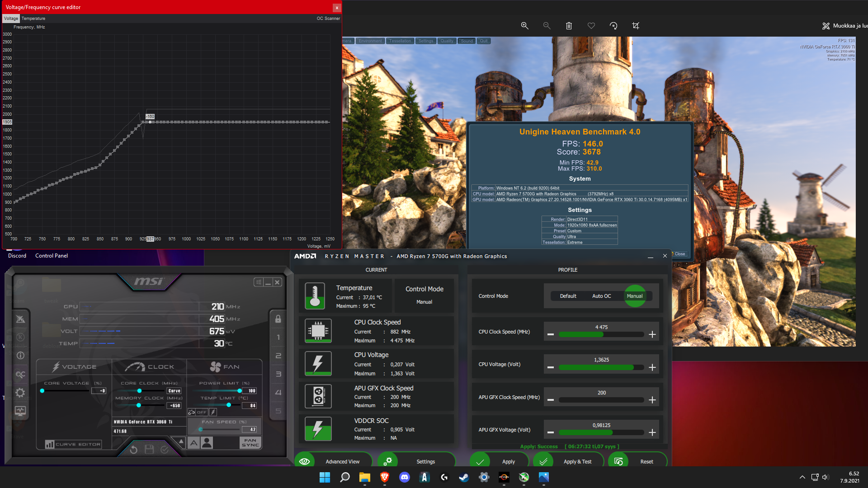Image resolution: width=868 pixels, height=488 pixels.
Task: Select Default control mode in Ryzen Master
Action: point(568,296)
